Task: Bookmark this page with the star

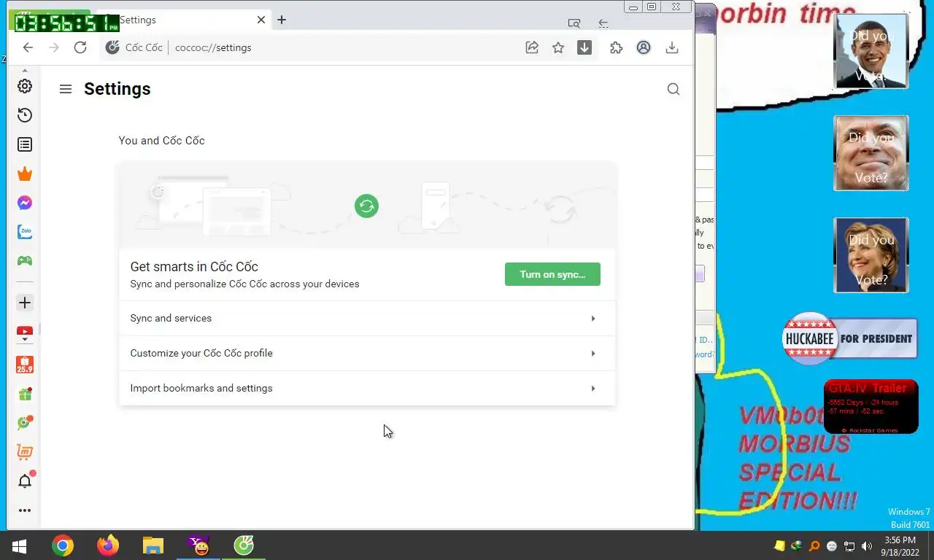Action: coord(558,47)
